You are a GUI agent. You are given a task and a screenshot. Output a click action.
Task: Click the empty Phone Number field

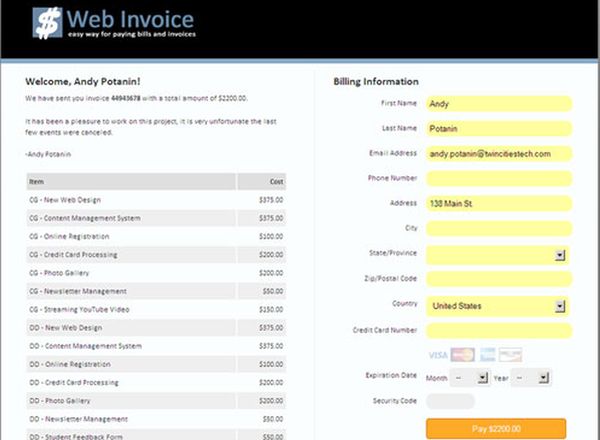coord(498,179)
